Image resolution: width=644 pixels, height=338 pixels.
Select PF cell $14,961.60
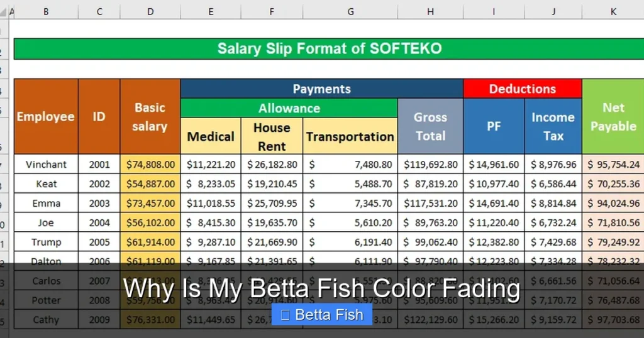coord(494,164)
